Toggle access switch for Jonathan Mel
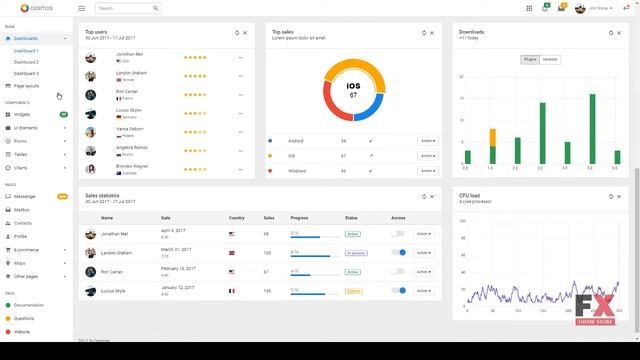The height and width of the screenshot is (360, 640). [x=398, y=233]
